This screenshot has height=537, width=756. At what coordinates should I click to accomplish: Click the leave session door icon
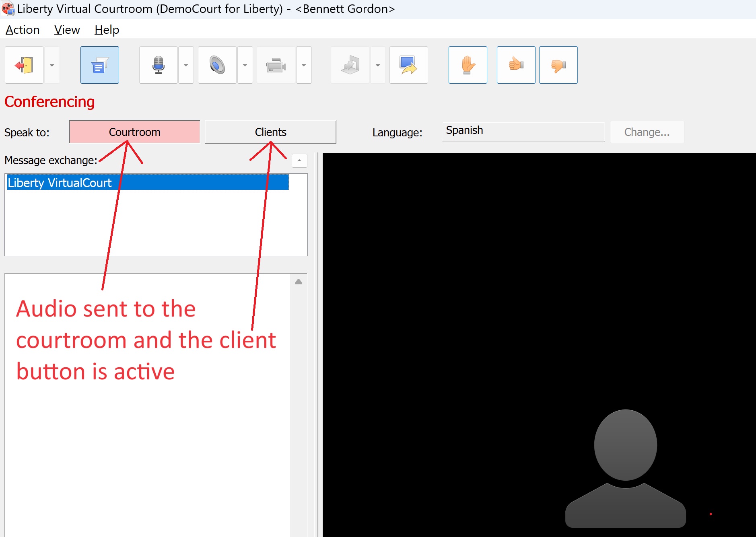click(24, 65)
